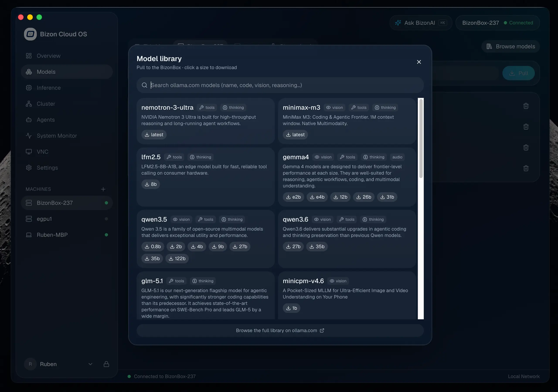The image size is (558, 392).
Task: Open System Monitor in the sidebar
Action: 67,136
